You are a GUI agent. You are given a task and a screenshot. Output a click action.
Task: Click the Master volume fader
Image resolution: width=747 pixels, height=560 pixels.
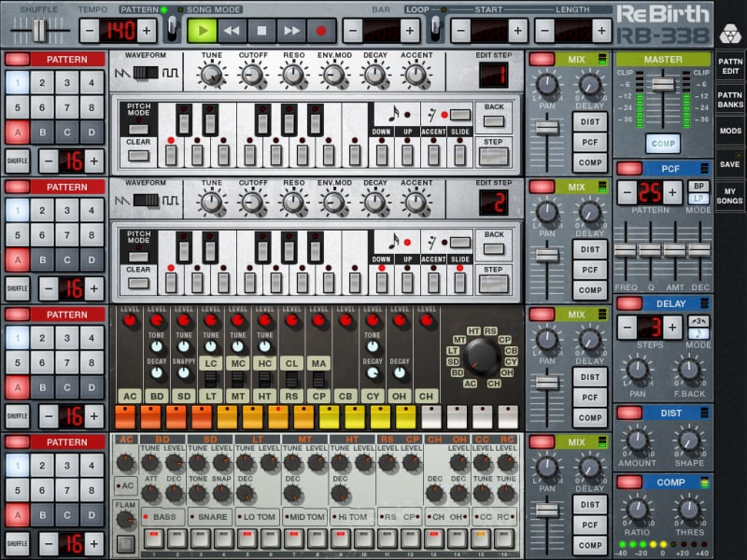pos(663,86)
